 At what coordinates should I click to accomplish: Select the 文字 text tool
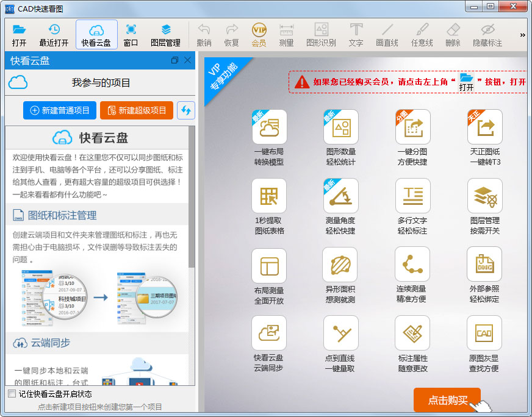356,35
